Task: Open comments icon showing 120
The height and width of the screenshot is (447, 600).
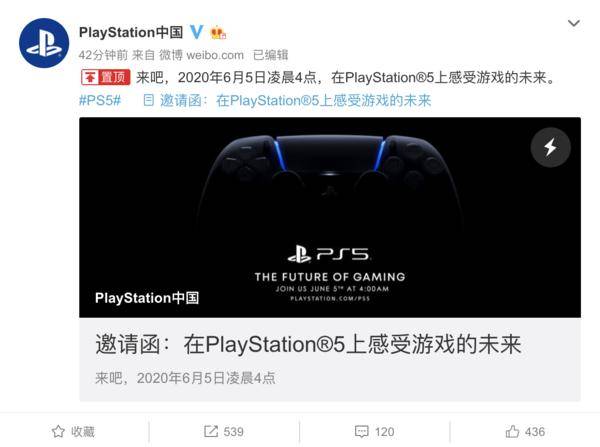Action: pyautogui.click(x=362, y=432)
